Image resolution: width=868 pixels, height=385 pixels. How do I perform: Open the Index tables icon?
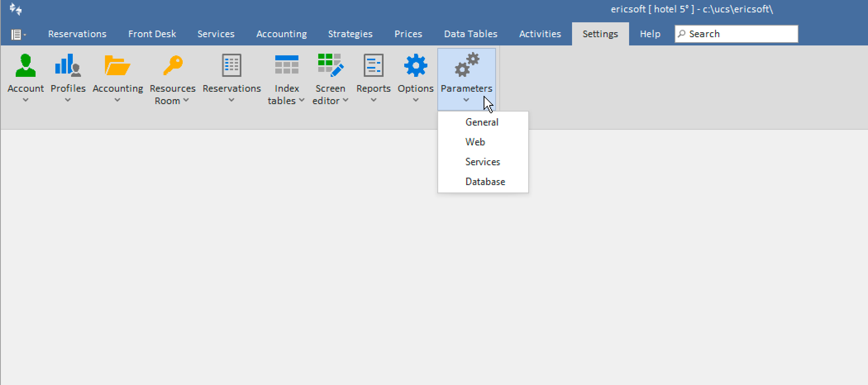click(286, 65)
